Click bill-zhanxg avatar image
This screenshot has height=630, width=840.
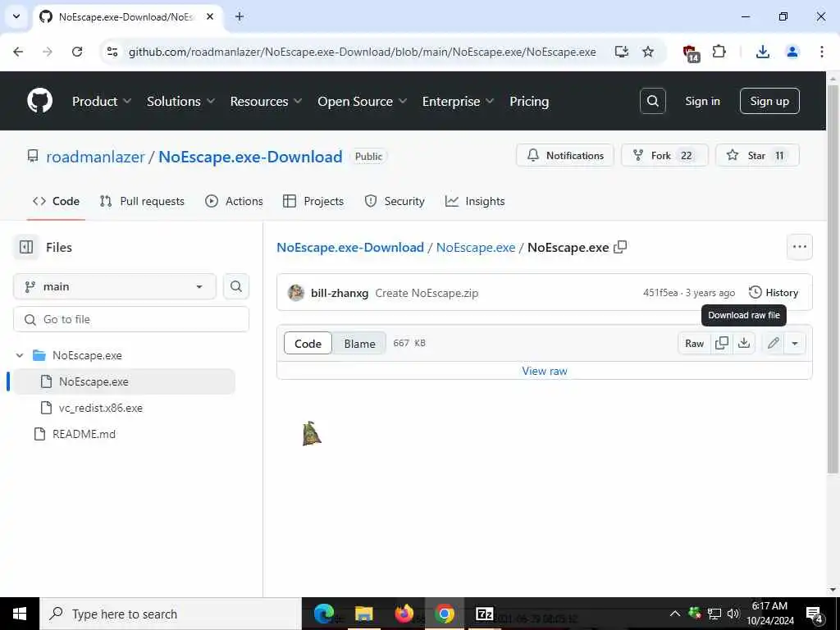pyautogui.click(x=295, y=293)
